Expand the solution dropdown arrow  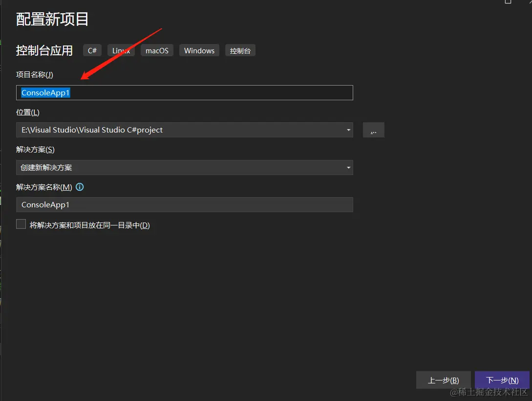pos(348,167)
